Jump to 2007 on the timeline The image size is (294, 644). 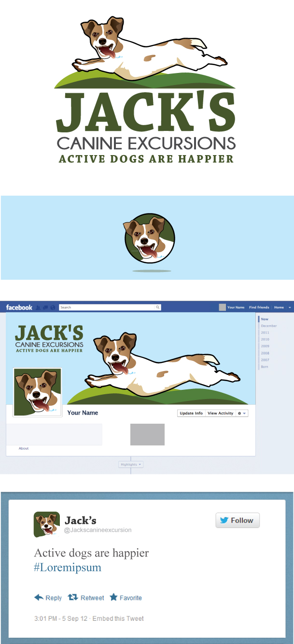tap(265, 360)
